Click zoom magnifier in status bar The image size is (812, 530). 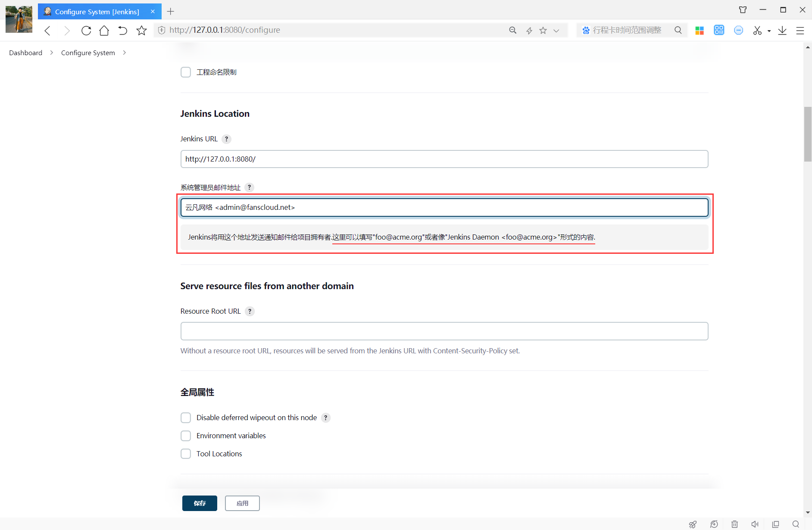pos(796,524)
